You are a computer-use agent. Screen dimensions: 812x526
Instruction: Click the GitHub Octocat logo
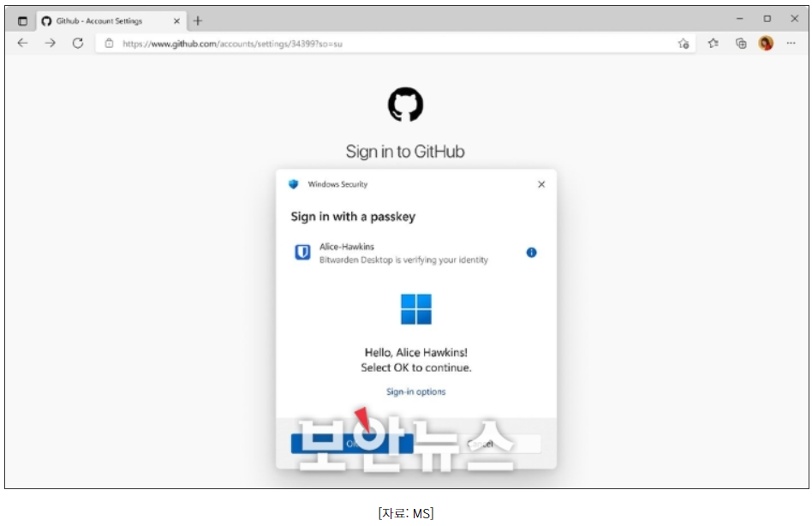(x=405, y=104)
